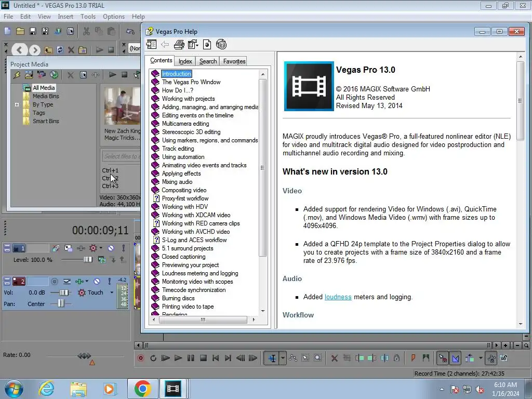This screenshot has width=532, height=399.
Task: Toggle Auto Ripple in timeline toolbar
Action: [470, 358]
